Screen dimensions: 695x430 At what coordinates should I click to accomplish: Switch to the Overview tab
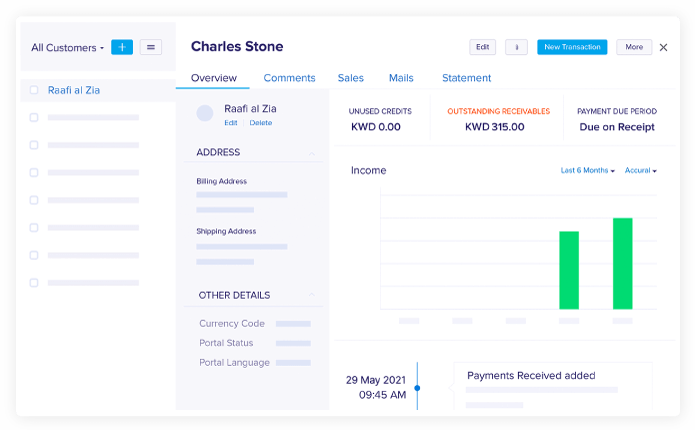point(214,78)
